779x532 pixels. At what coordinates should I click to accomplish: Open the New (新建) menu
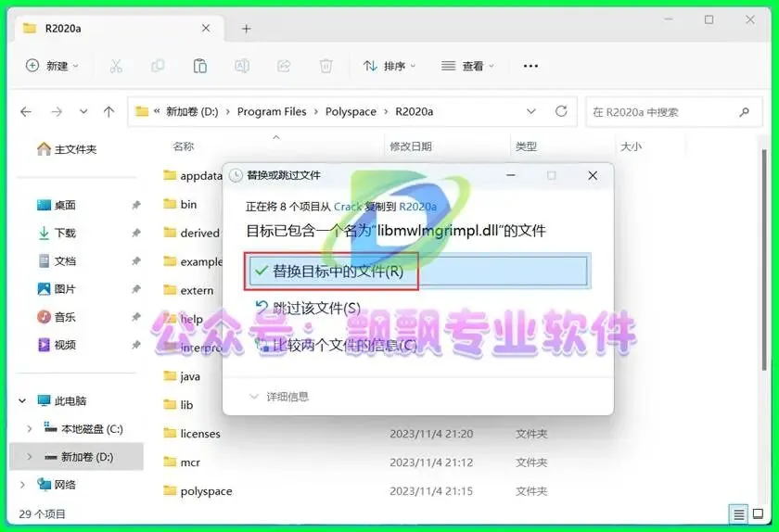click(52, 66)
